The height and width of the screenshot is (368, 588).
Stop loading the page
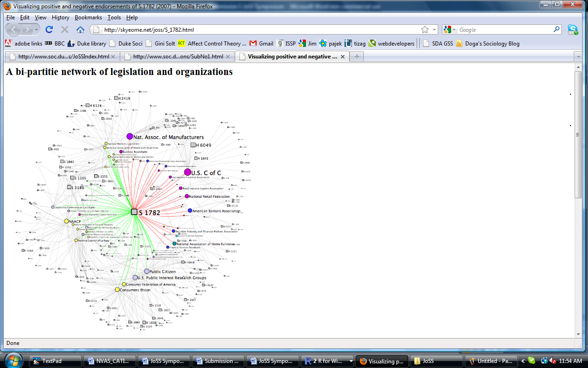tap(65, 29)
